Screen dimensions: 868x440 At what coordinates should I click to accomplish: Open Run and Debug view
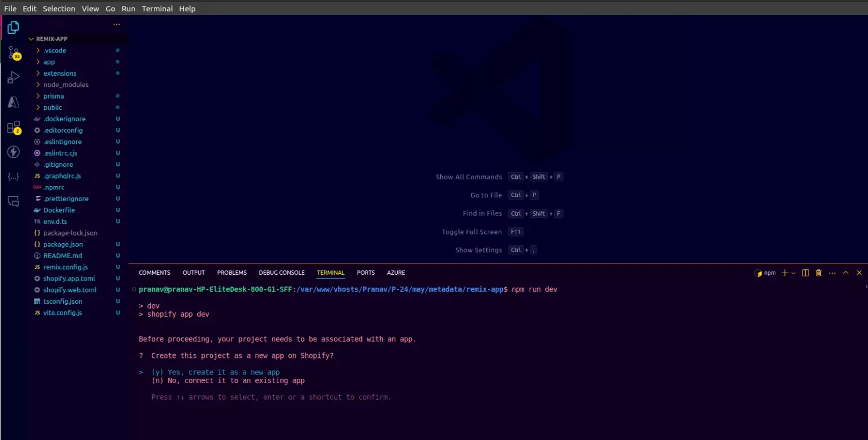click(13, 78)
